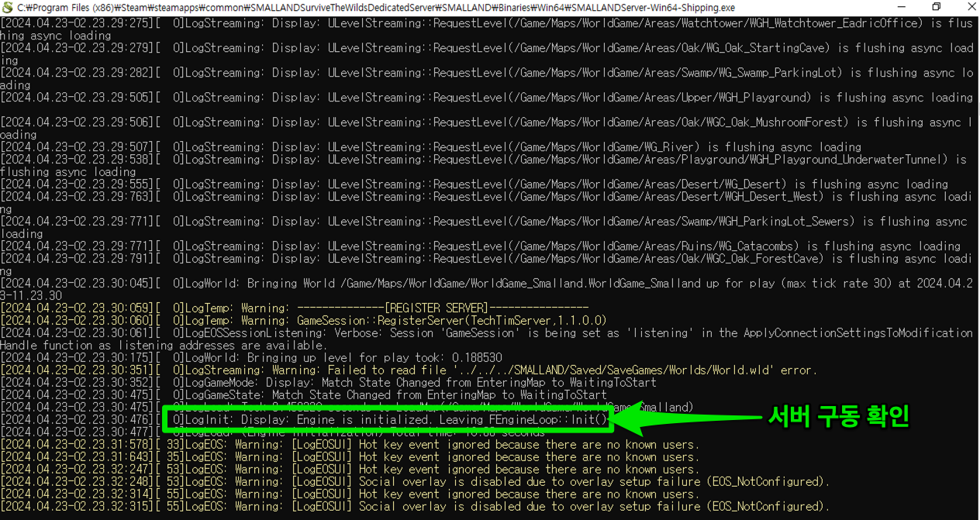The image size is (980, 520).
Task: Select the WGH_Watchtower_EadricOffice RequestLevel log line
Action: click(x=487, y=29)
